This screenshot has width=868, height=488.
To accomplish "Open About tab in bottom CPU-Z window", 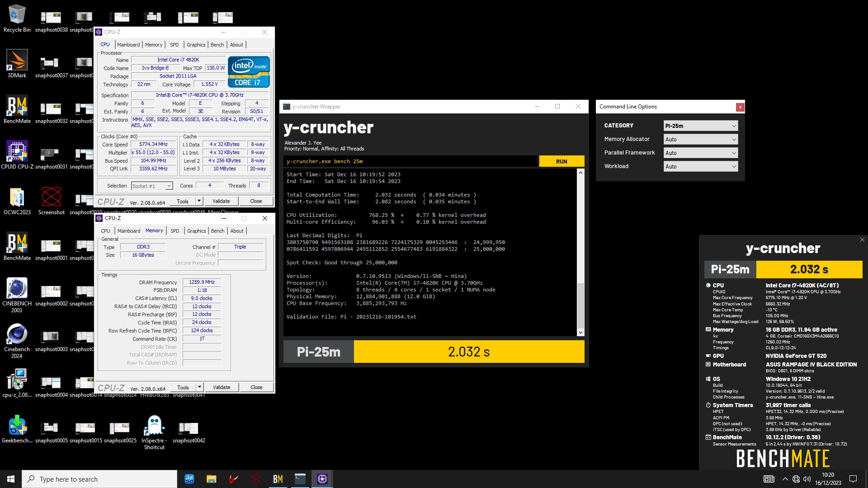I will (237, 231).
